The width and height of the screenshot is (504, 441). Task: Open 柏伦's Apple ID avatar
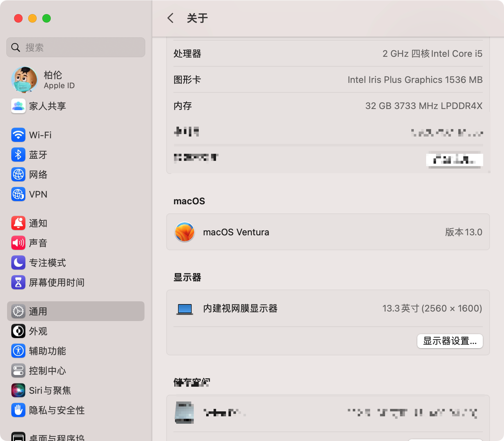24,80
